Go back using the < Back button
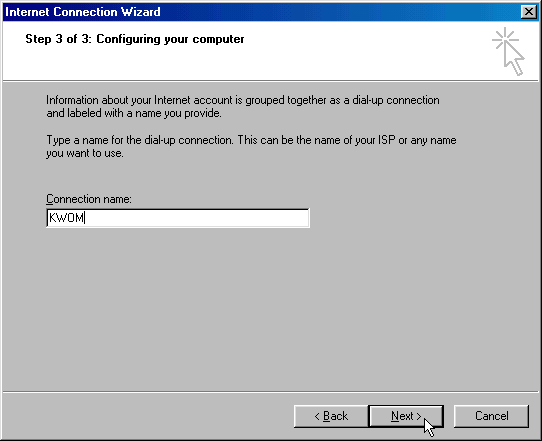The height and width of the screenshot is (441, 542). 331,416
